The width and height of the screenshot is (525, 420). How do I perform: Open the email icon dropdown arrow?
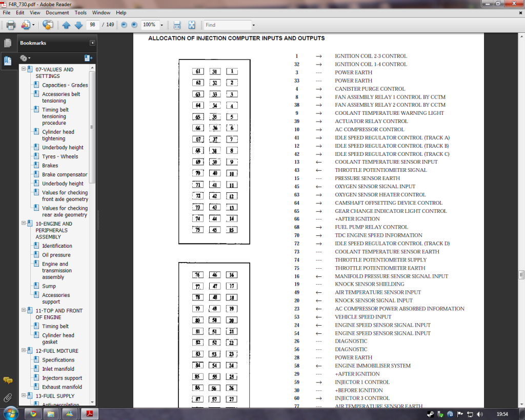[33, 25]
